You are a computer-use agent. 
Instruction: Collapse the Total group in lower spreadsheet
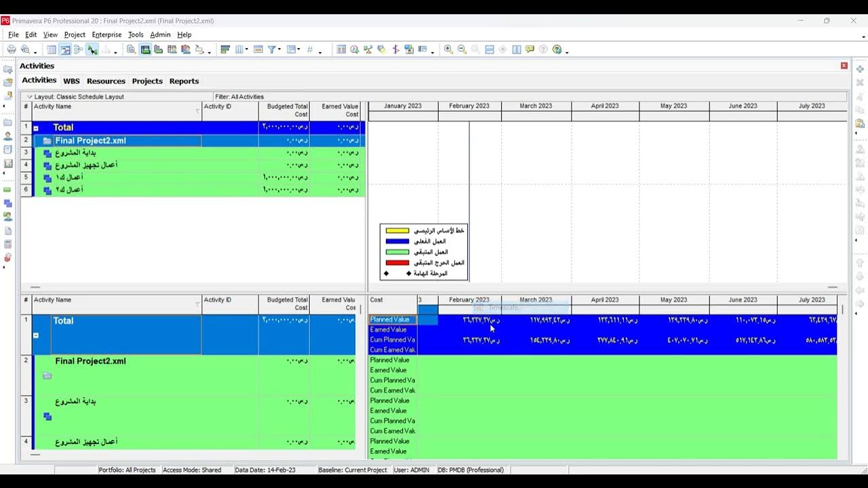click(36, 335)
